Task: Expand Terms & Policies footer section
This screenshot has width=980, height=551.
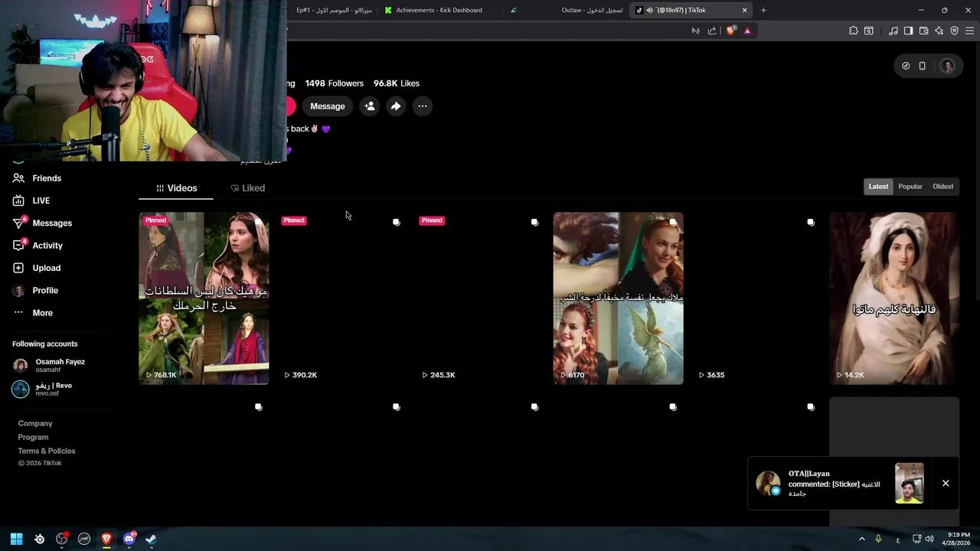Action: point(47,451)
